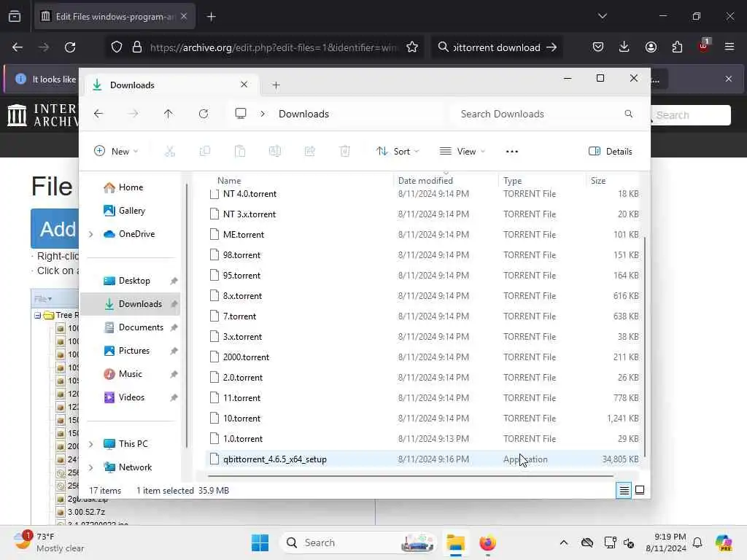Screen dimensions: 747x560
Task: Switch to large thumbnails view layout icon
Action: (640, 490)
